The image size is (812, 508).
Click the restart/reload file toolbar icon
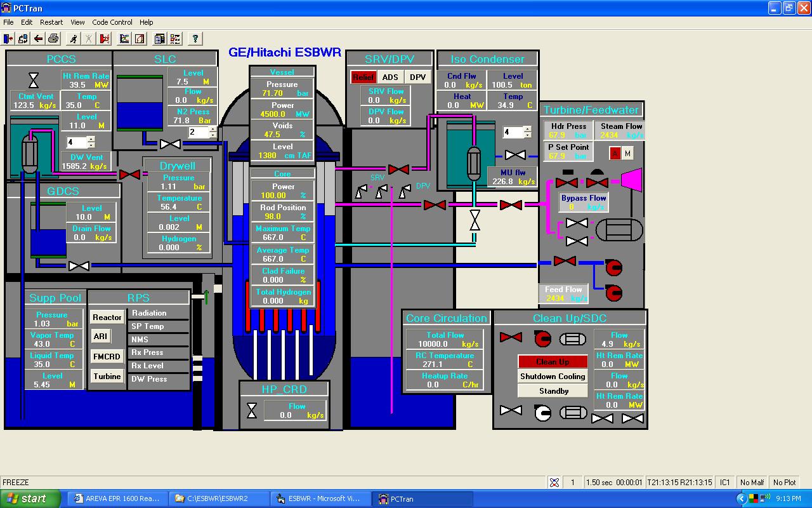23,39
